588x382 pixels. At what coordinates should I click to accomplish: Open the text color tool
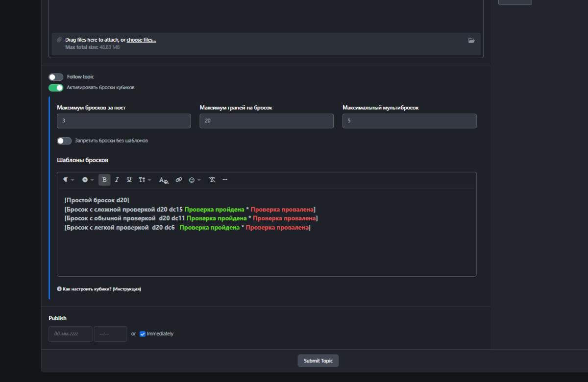(164, 180)
